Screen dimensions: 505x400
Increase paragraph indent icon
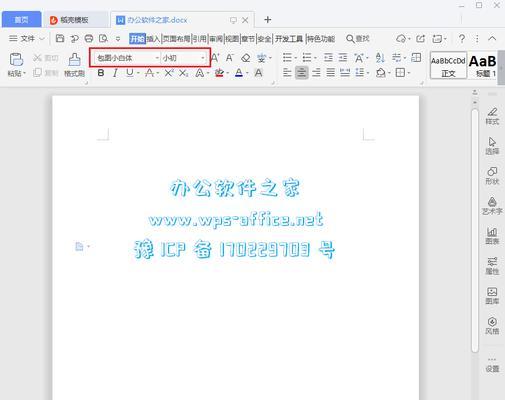pyautogui.click(x=343, y=58)
